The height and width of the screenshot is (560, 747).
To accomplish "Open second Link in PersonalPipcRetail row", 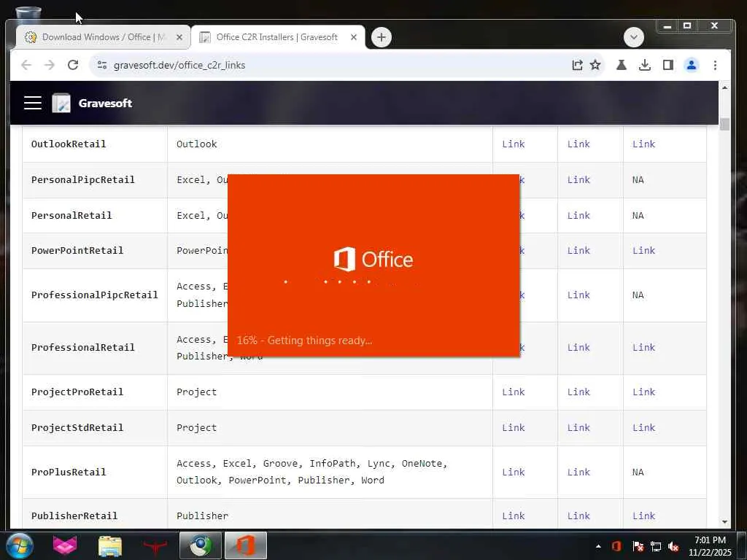I will coord(578,179).
